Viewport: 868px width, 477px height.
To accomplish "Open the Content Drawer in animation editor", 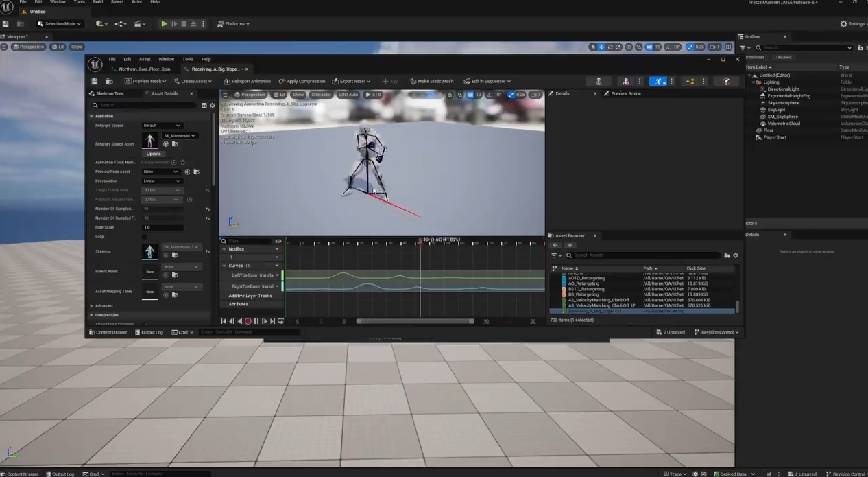I will (108, 332).
